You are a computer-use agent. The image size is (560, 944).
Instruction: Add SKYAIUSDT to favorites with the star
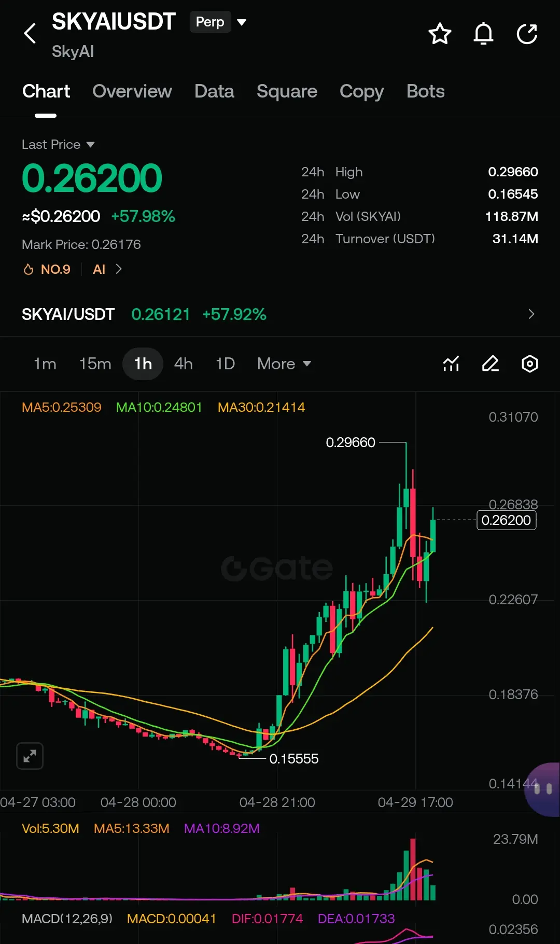point(440,34)
